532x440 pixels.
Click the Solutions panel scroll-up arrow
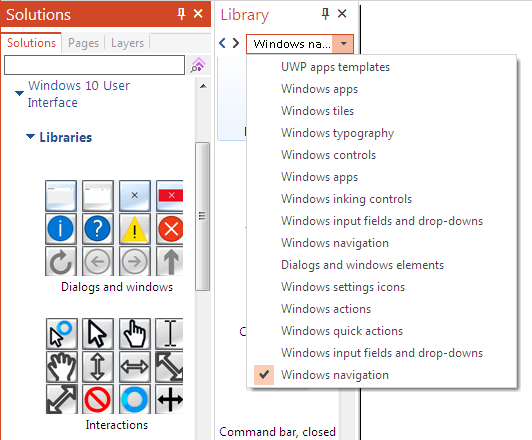[x=203, y=86]
